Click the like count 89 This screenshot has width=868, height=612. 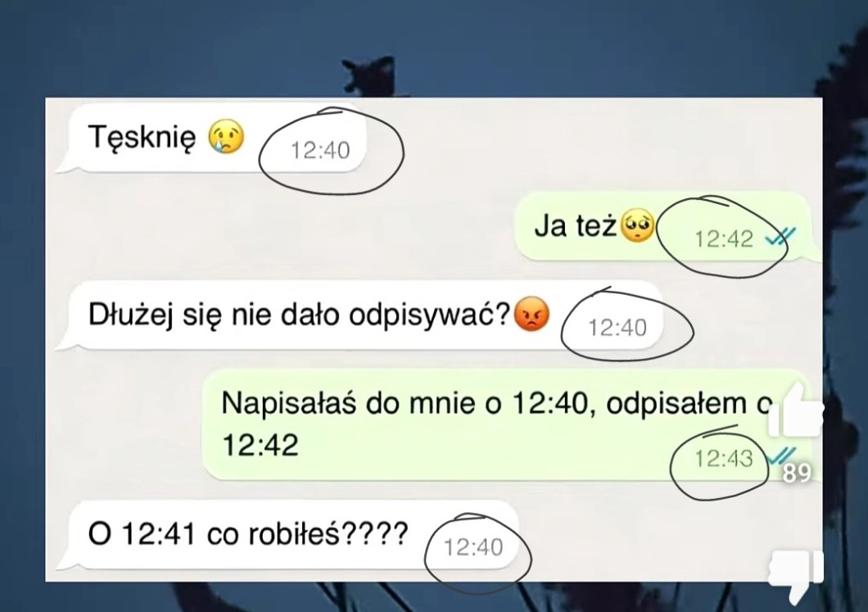coord(797,473)
